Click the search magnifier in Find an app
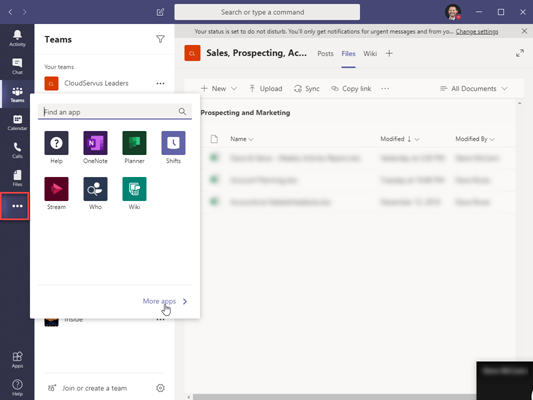The height and width of the screenshot is (400, 533). click(182, 111)
